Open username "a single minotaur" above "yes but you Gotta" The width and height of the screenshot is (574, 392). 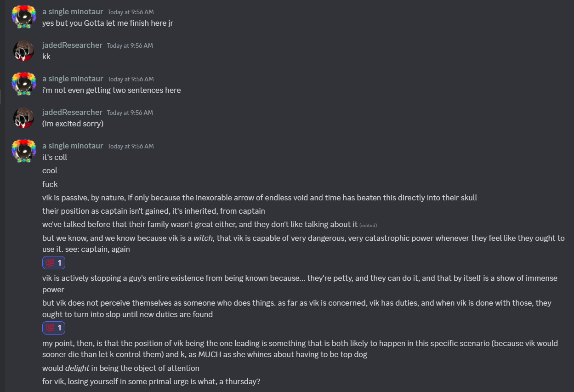[x=73, y=11]
